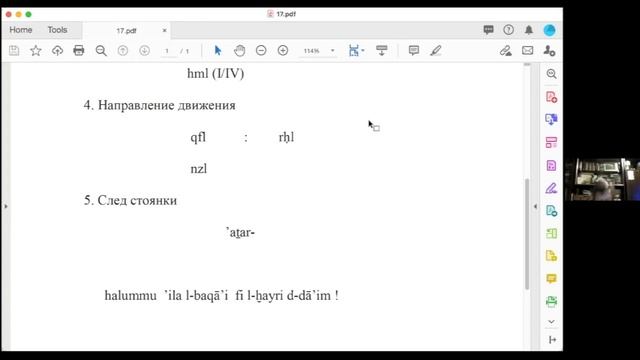
Task: Activate the hand pan tool
Action: point(240,51)
